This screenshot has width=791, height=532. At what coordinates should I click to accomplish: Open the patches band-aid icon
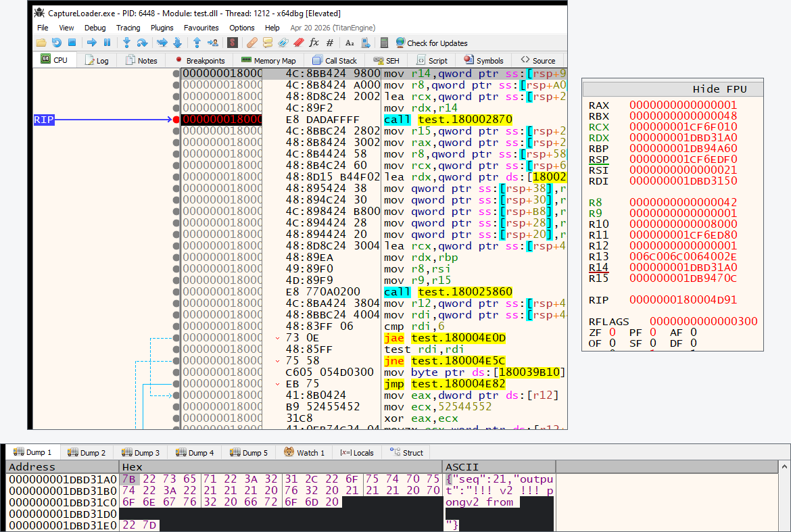[x=252, y=43]
